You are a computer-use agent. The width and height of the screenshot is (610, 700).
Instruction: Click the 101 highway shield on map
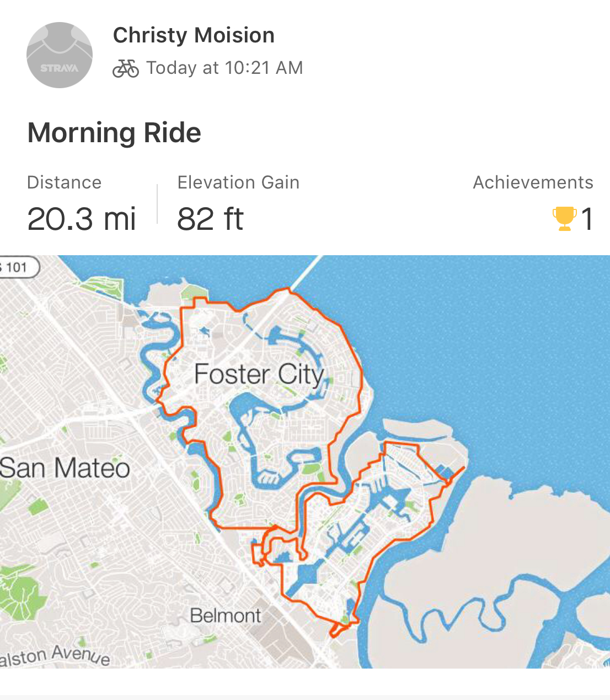click(x=18, y=268)
